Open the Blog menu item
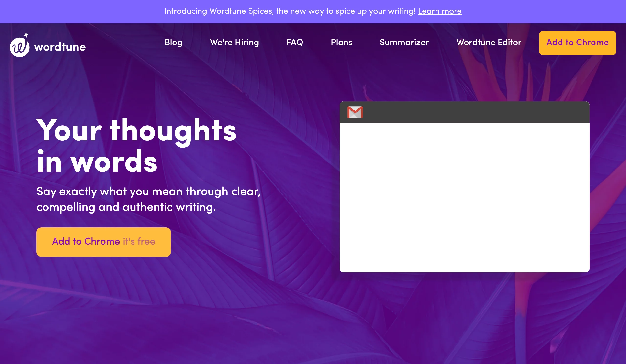This screenshot has width=626, height=364. pyautogui.click(x=173, y=43)
